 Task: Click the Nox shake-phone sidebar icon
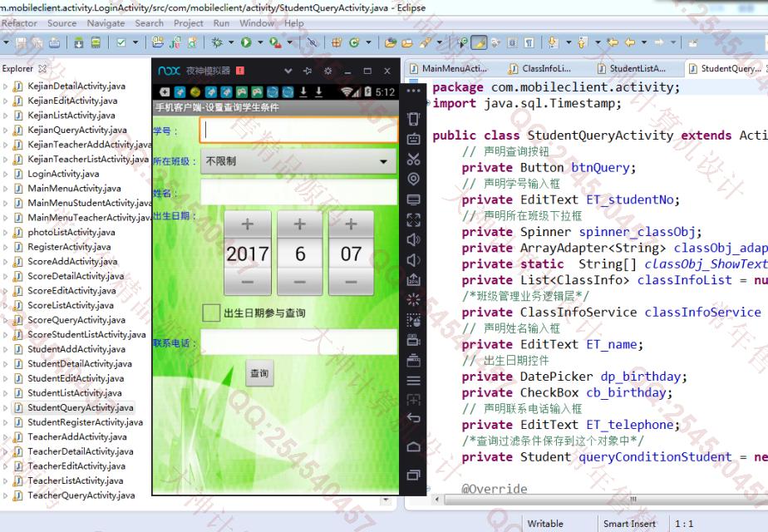pos(413,119)
